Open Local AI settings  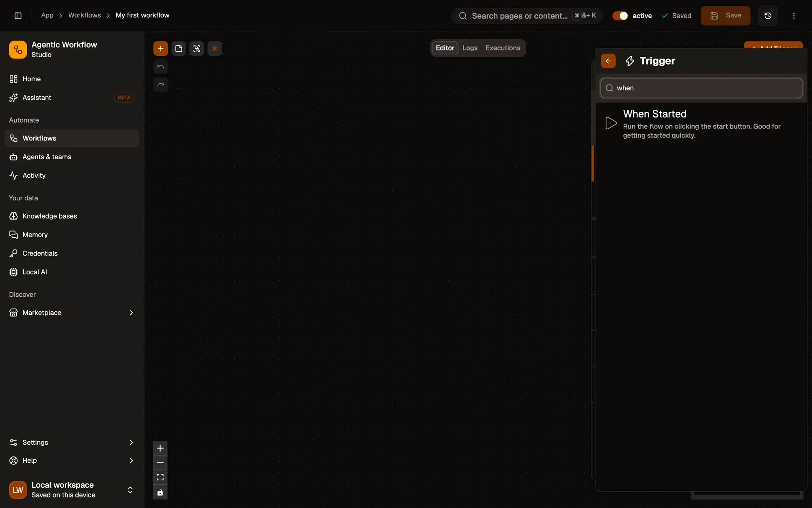click(72, 272)
